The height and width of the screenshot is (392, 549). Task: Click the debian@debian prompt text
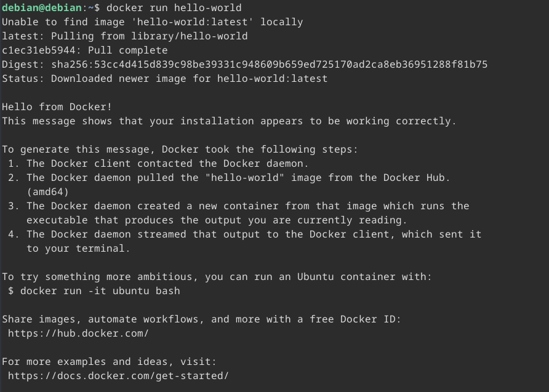pos(41,7)
